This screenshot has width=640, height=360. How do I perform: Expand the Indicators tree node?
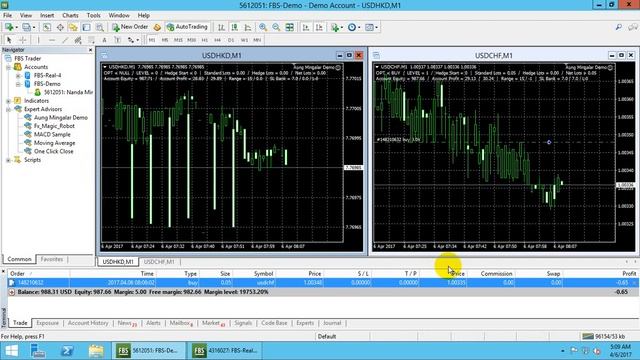coord(8,101)
